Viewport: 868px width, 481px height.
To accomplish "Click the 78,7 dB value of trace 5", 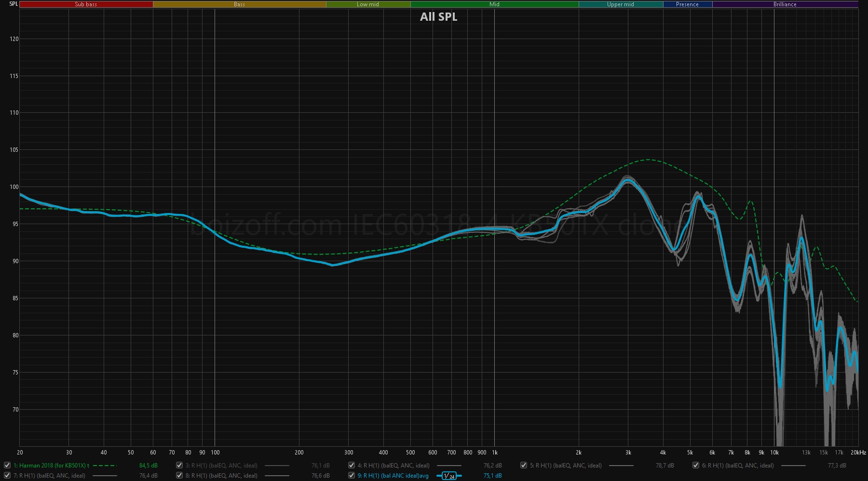I will tap(665, 466).
